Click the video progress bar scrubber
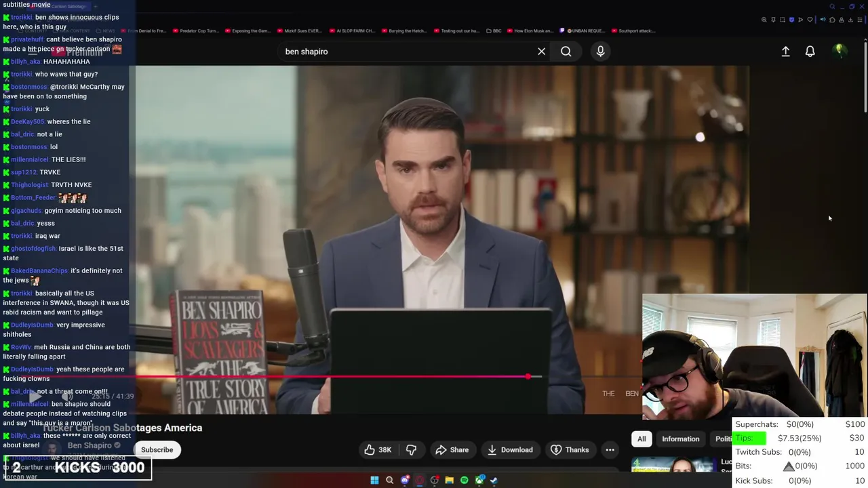This screenshot has height=488, width=868. (528, 376)
